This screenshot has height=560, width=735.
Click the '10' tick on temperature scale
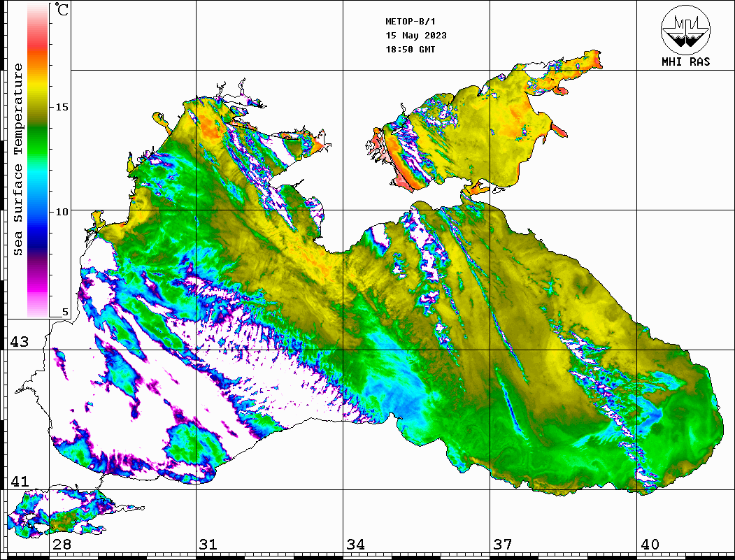click(x=62, y=212)
